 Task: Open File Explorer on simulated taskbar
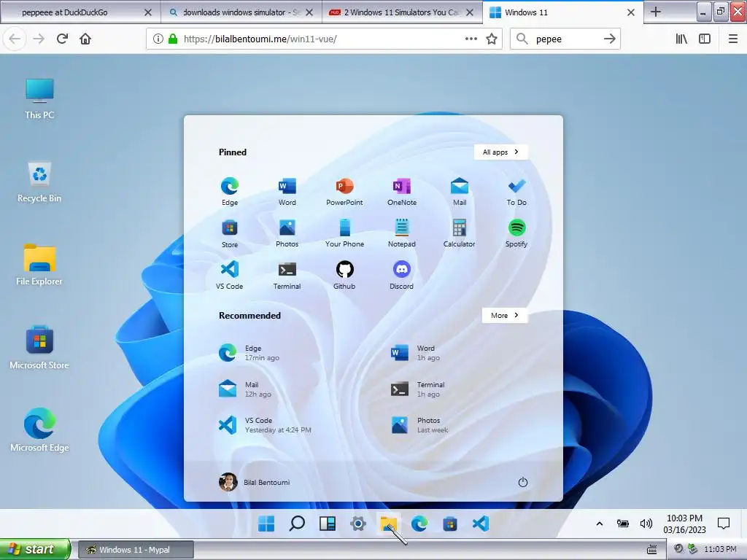point(388,524)
